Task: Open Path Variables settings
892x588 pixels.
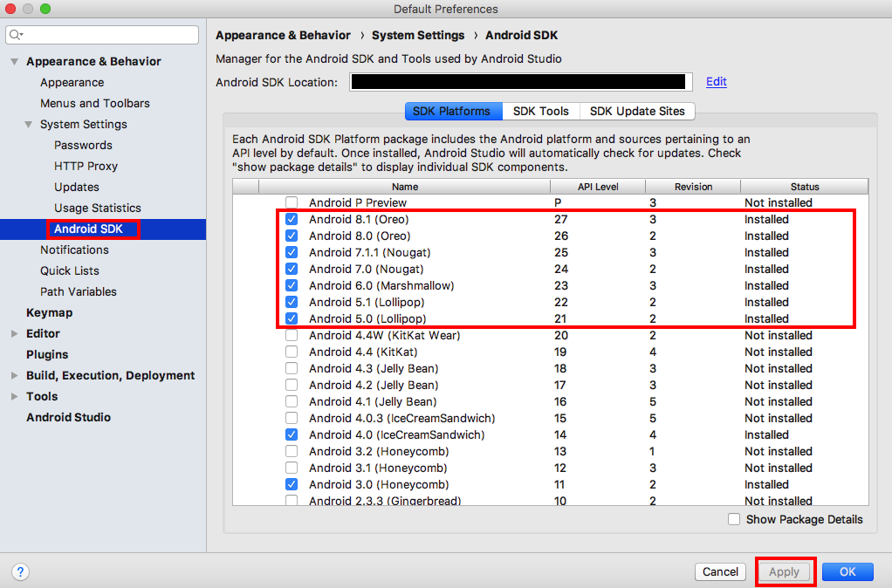Action: click(x=79, y=291)
